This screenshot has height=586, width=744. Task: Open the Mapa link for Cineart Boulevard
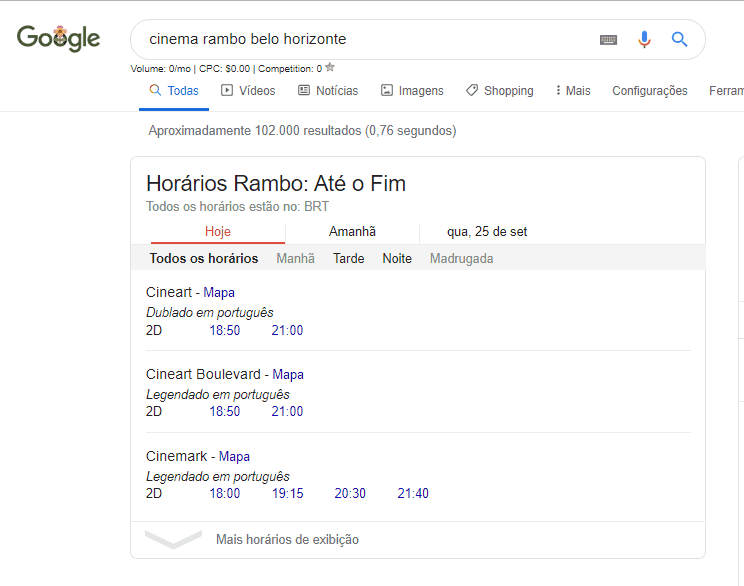tap(288, 374)
